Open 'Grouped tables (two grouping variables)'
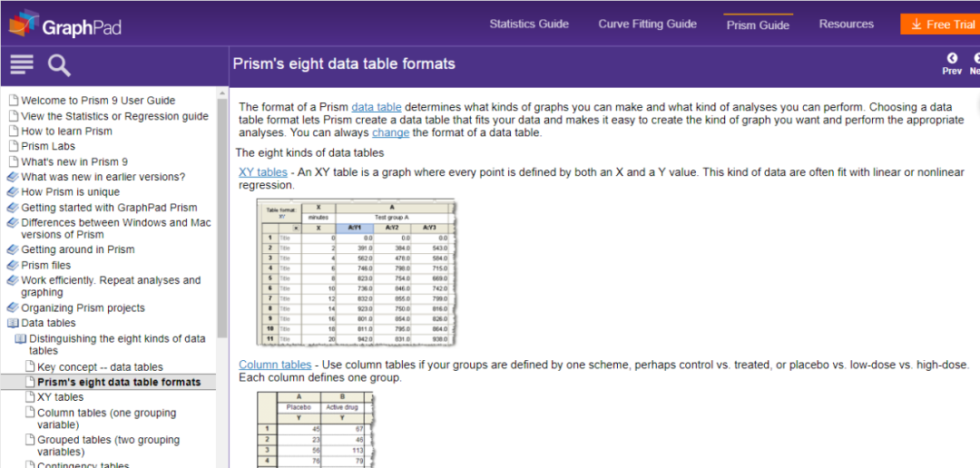The image size is (980, 468). tap(108, 445)
